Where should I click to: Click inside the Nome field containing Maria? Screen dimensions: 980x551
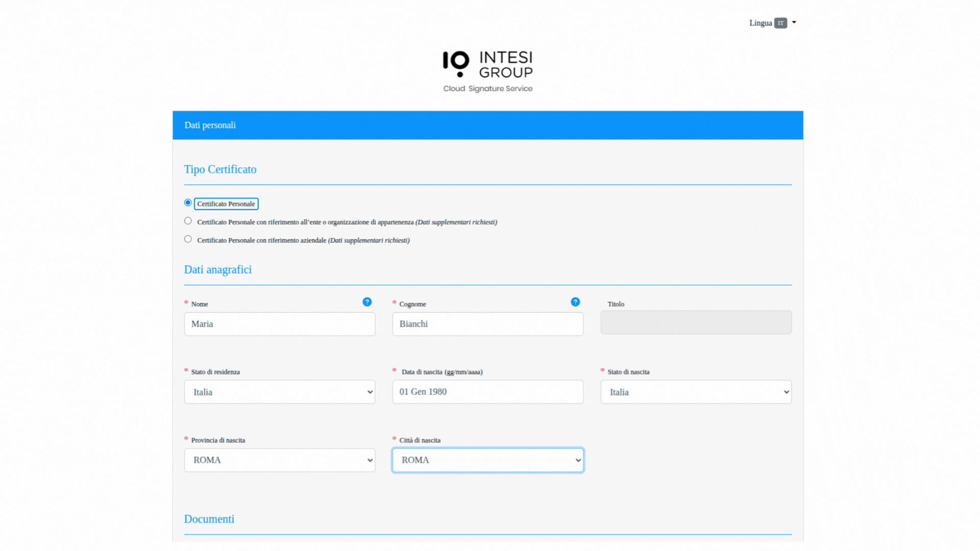pos(279,324)
